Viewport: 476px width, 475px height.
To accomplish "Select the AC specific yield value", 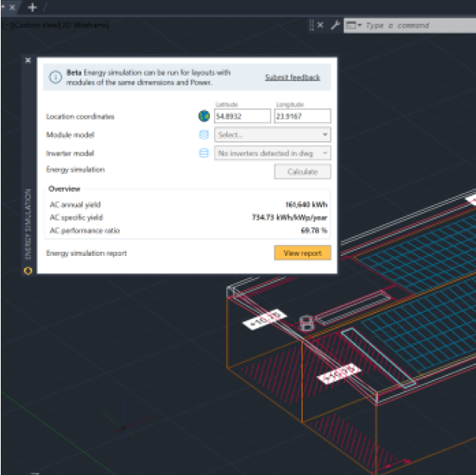I will (x=289, y=218).
